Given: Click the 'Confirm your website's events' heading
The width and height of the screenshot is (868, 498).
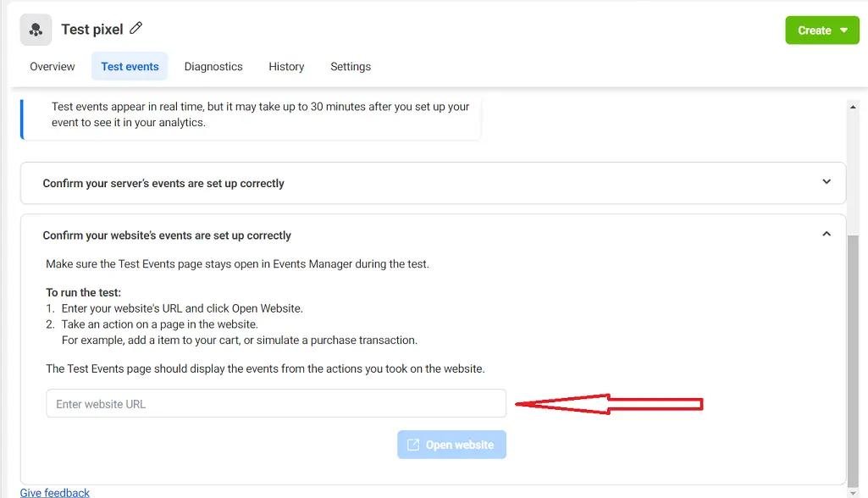Looking at the screenshot, I should (x=167, y=235).
